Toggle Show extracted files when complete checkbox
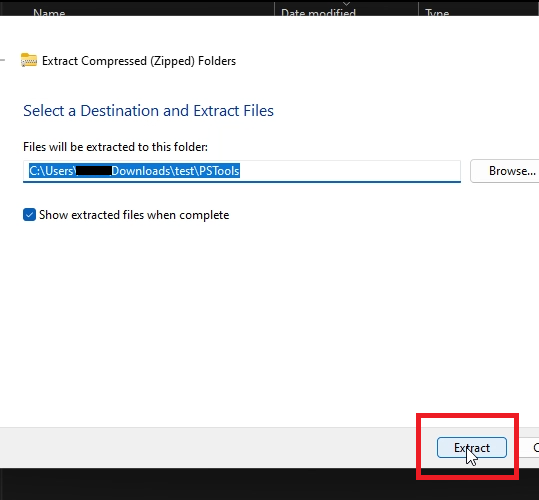This screenshot has height=500, width=539. pyautogui.click(x=29, y=215)
